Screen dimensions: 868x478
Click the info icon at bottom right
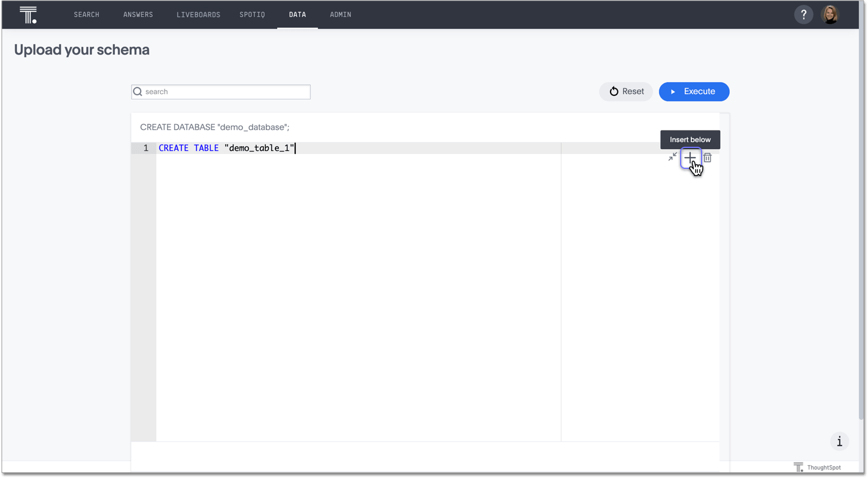point(839,441)
